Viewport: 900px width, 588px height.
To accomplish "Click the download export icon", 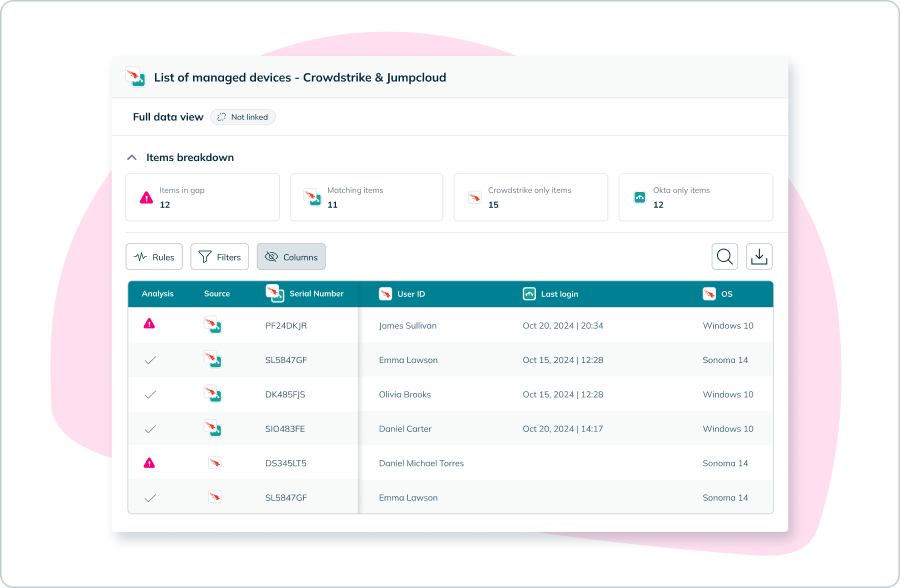I will [x=759, y=257].
